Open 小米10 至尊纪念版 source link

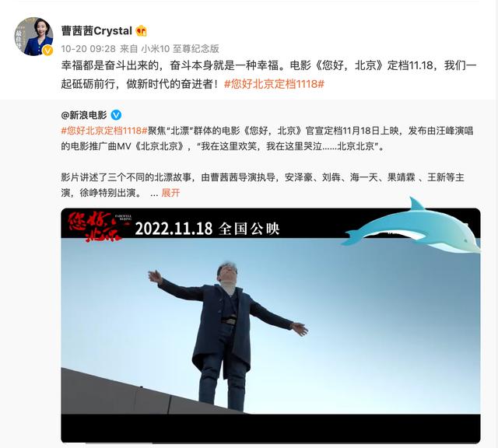[x=180, y=48]
